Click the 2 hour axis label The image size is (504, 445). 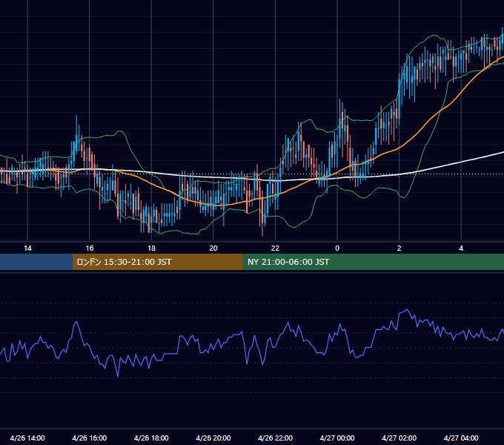click(x=399, y=248)
